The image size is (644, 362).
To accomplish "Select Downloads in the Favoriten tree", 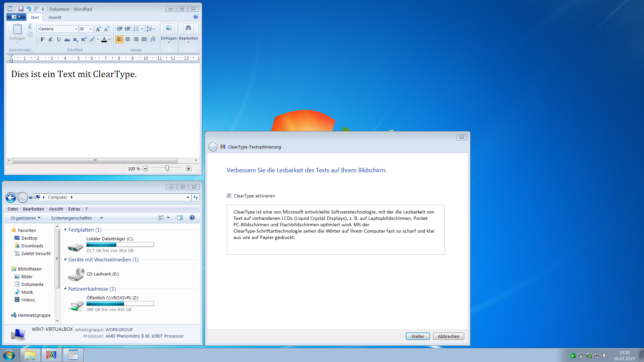I will [x=32, y=246].
